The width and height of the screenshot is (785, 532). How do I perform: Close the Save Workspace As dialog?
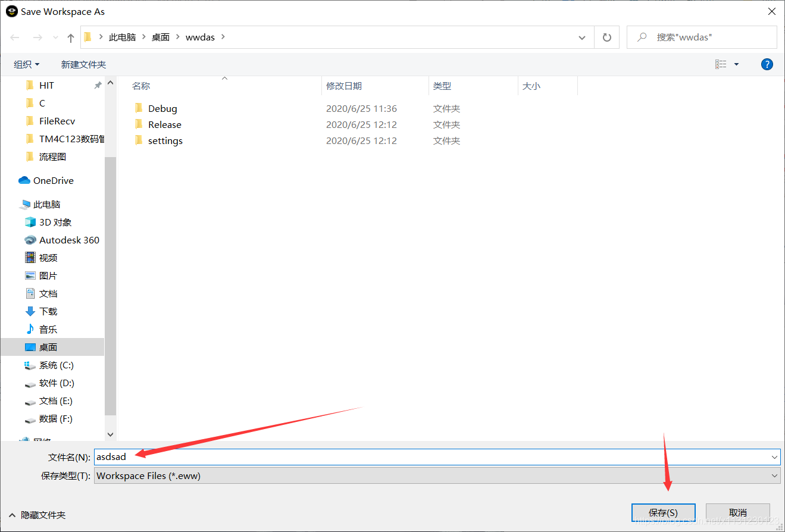click(x=771, y=11)
